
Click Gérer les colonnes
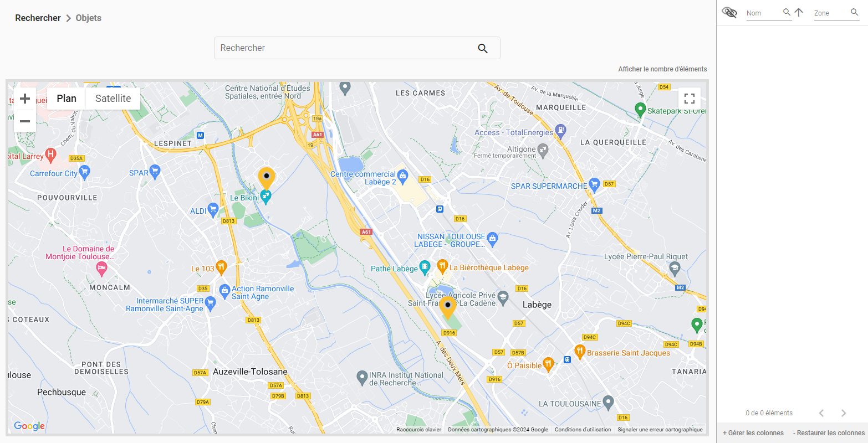pyautogui.click(x=753, y=433)
